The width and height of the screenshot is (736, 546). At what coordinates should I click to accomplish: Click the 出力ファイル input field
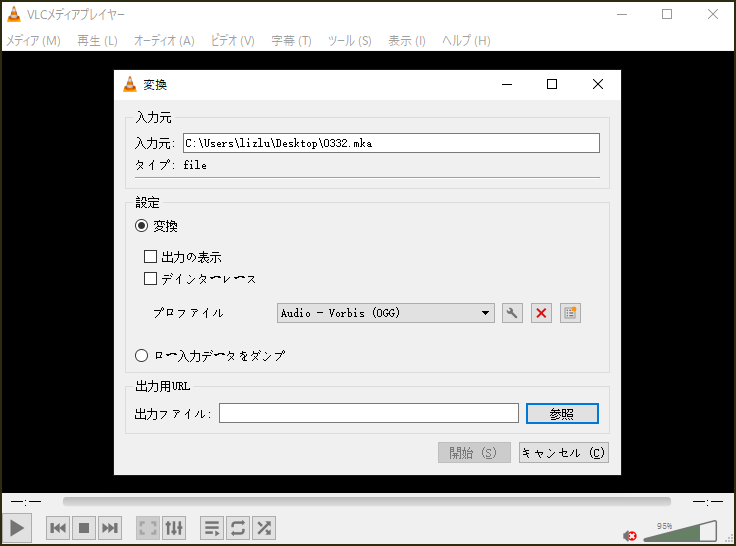point(369,414)
